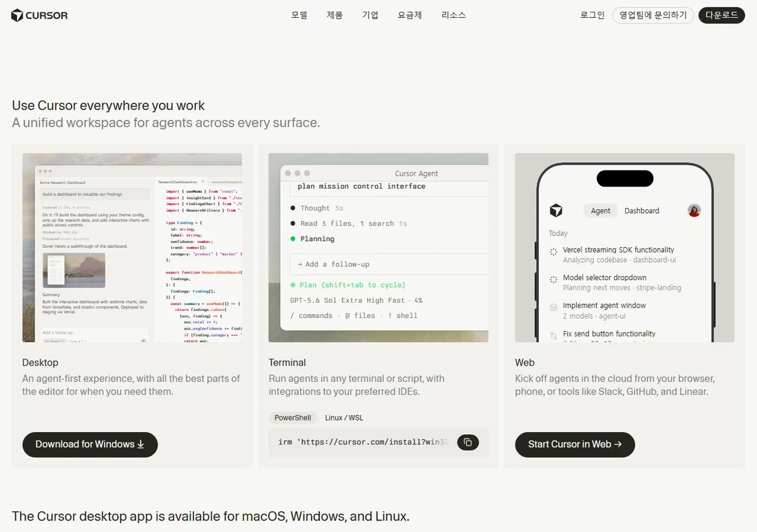Click the Cursor cube icon in phone mockup

[556, 211]
